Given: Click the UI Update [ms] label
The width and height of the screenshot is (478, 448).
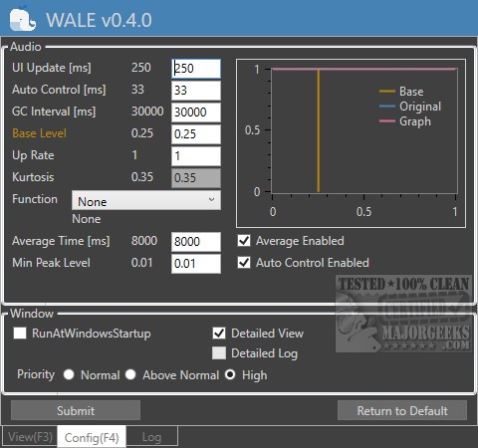Looking at the screenshot, I should coord(52,68).
